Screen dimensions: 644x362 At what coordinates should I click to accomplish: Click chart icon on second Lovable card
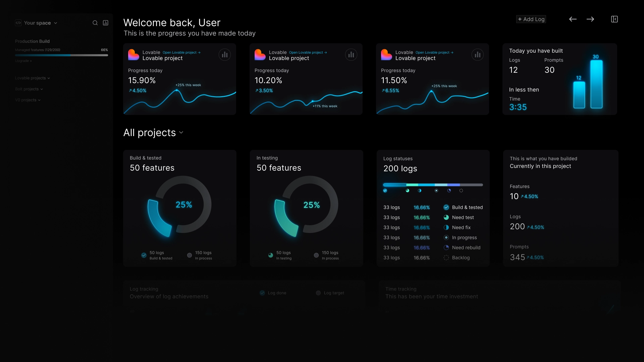tap(351, 55)
